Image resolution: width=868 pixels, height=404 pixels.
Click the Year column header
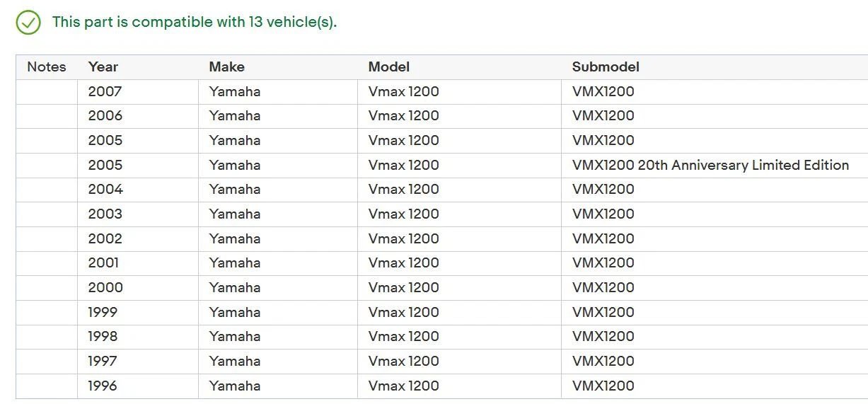click(103, 67)
